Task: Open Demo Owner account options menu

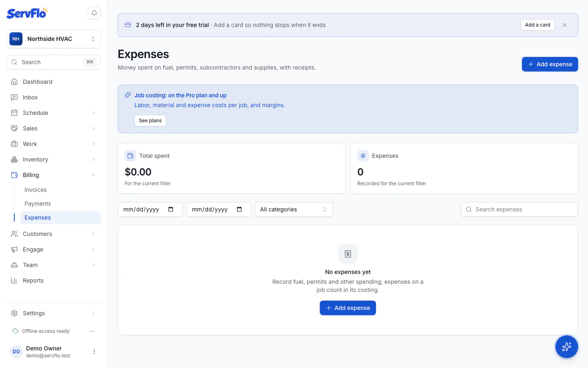Action: [x=94, y=352]
